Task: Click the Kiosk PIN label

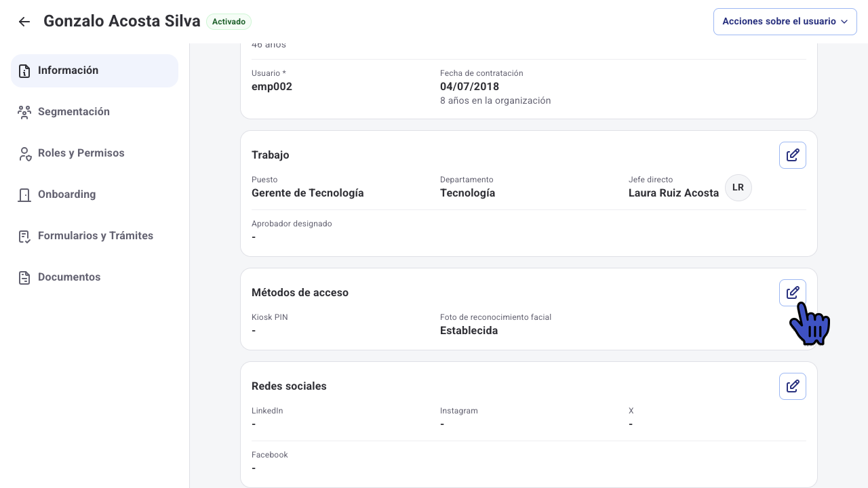Action: point(270,317)
